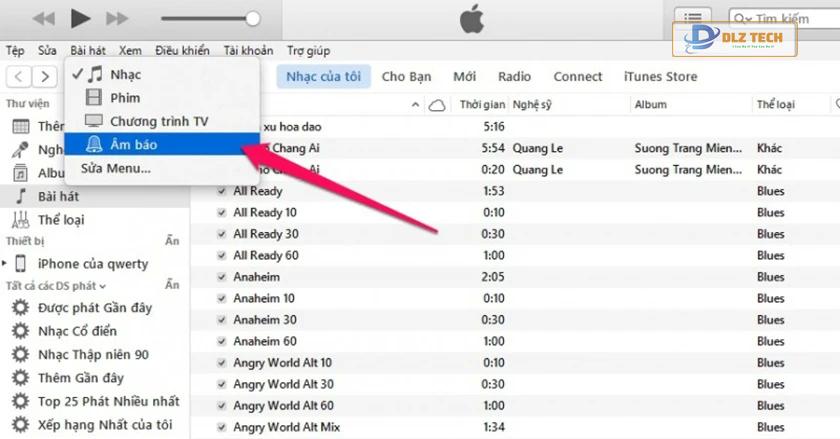
Task: Sort by Thể loại column header
Action: [x=775, y=105]
